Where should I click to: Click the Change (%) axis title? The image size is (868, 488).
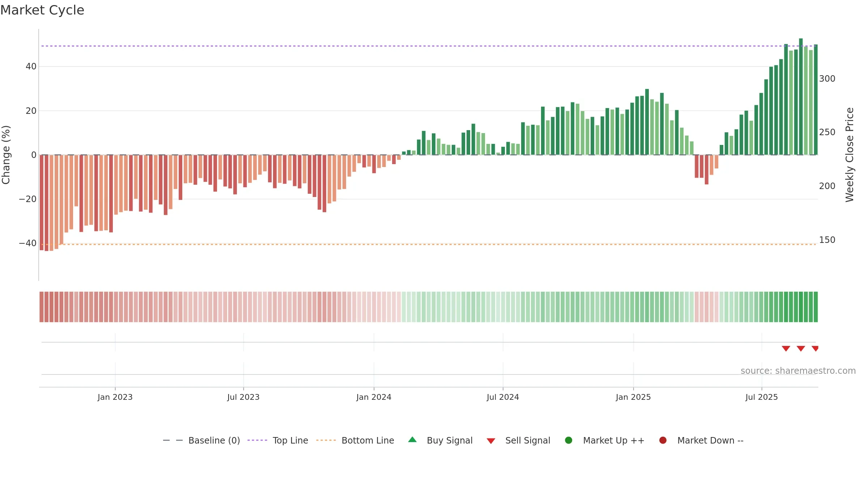pyautogui.click(x=6, y=155)
